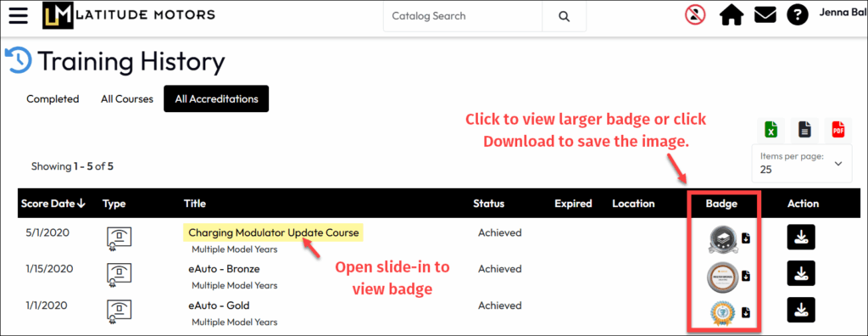Open the mail envelope icon

pos(765,15)
